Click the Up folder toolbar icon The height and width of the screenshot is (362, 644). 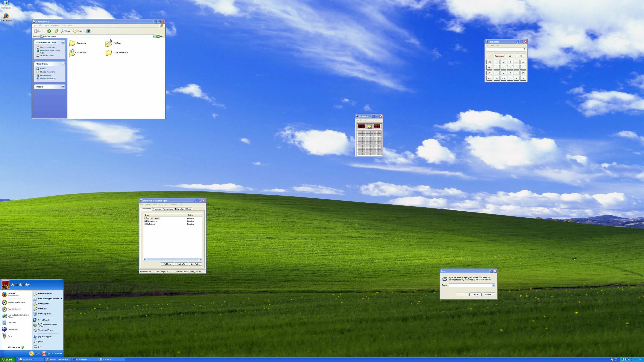point(57,31)
